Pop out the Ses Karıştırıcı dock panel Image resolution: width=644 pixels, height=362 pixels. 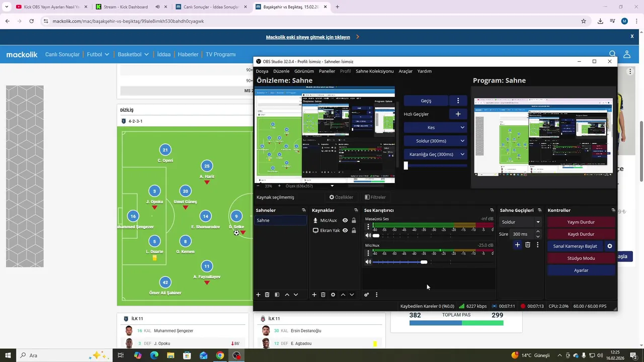pyautogui.click(x=492, y=210)
